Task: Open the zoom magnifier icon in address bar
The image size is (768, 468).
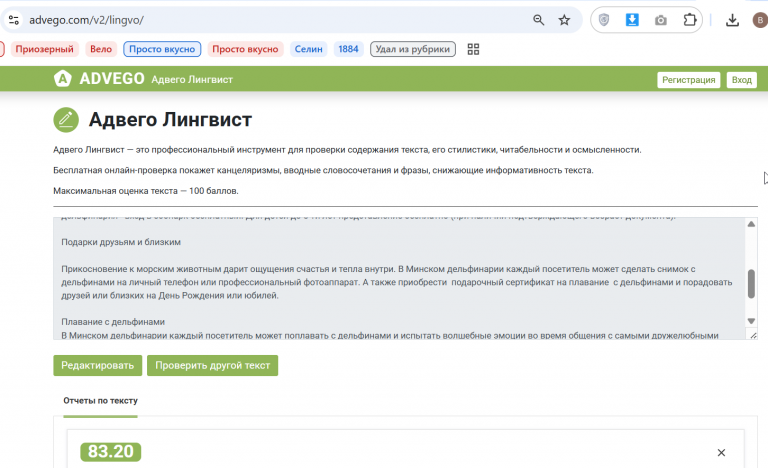Action: pos(538,20)
